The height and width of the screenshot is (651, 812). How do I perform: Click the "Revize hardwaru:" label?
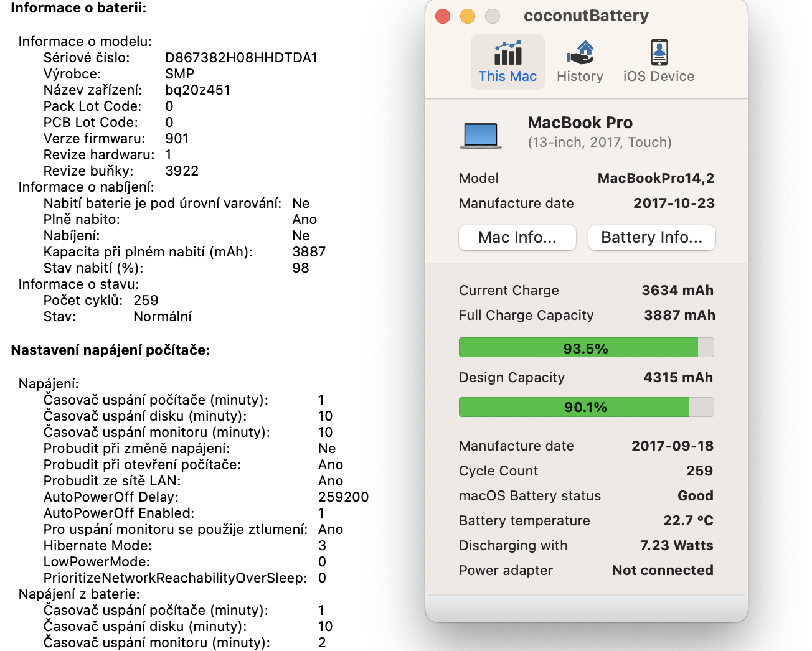[99, 155]
